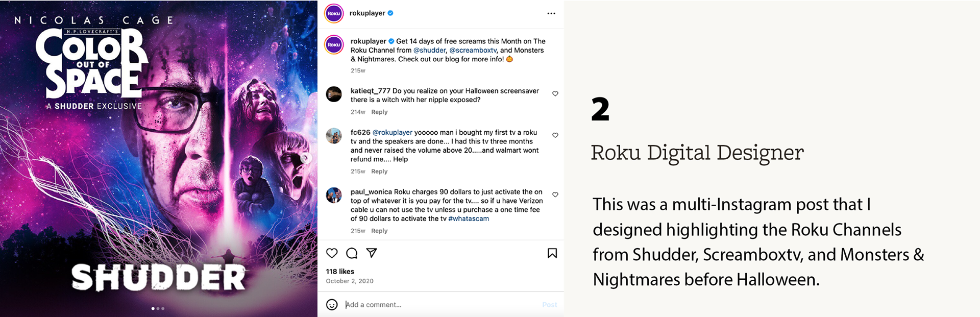Reply to katieqt_777's comment
The image size is (980, 317).
pos(379,112)
